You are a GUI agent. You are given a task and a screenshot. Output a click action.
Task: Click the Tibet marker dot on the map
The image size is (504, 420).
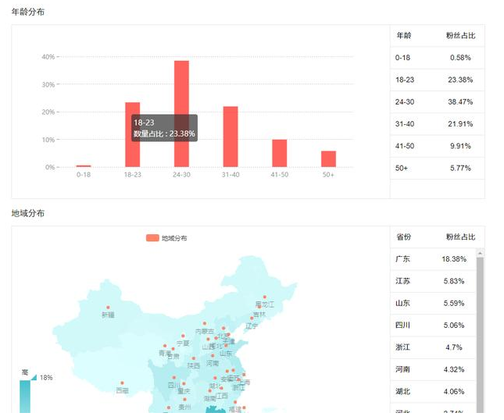[x=123, y=383]
